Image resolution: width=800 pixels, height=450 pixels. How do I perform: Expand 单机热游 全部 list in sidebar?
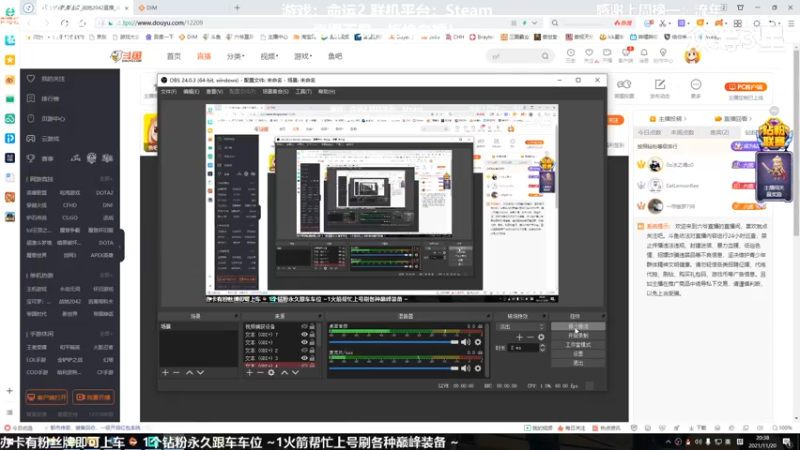(x=106, y=276)
